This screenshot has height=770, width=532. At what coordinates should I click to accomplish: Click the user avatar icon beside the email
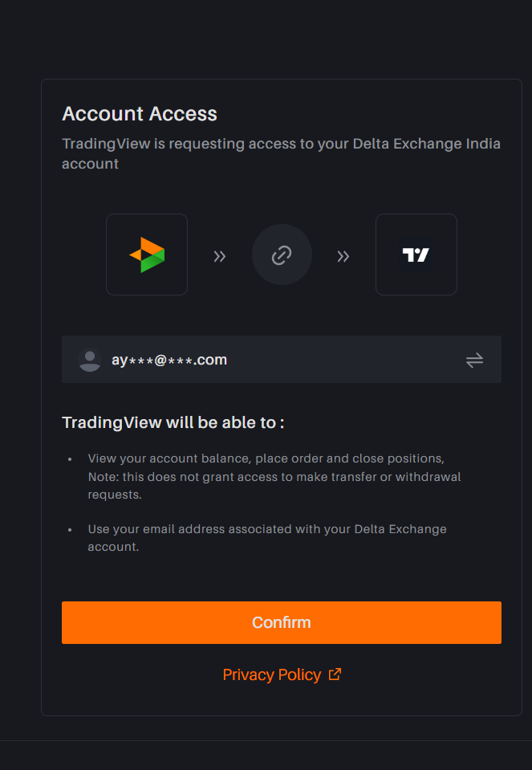[90, 360]
